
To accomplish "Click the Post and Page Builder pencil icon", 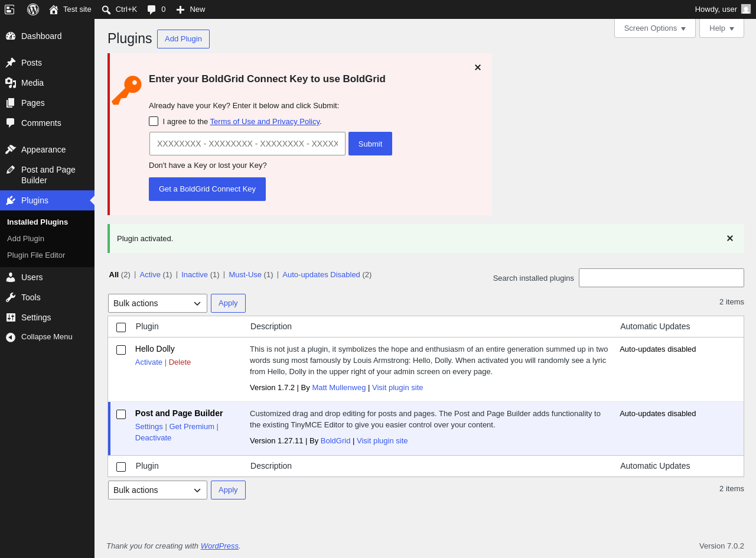I will [11, 170].
